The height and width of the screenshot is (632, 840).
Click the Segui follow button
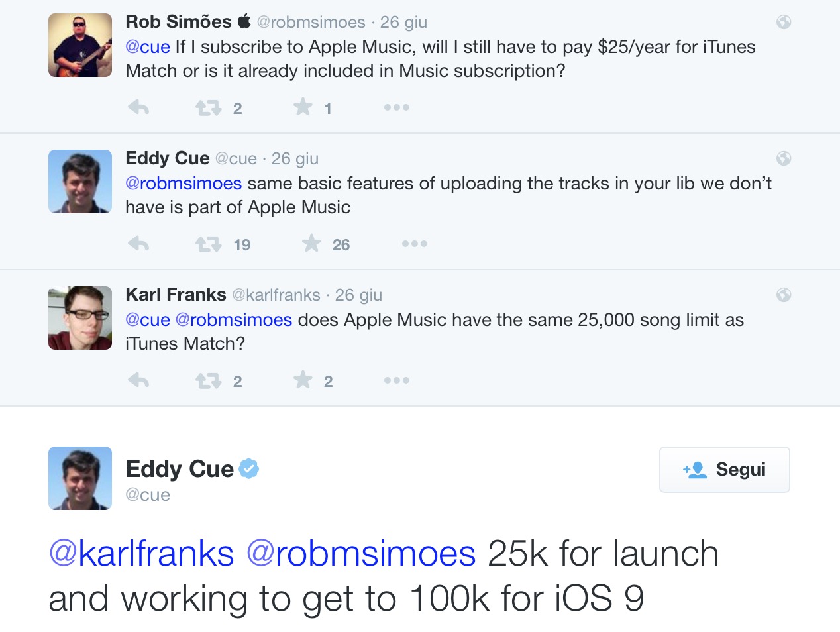[x=724, y=470]
